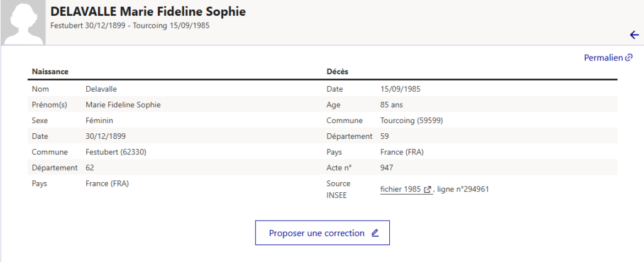Click the ligne n°294961 text
Viewport: 644px width, 262px height.
click(463, 189)
